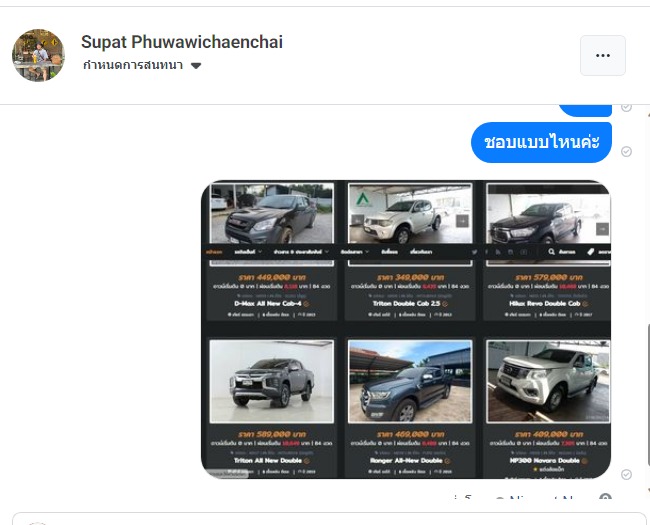Click delivered checkmark beside ชอบแบบไหนค่ะ message
650x525 pixels.
pos(626,151)
